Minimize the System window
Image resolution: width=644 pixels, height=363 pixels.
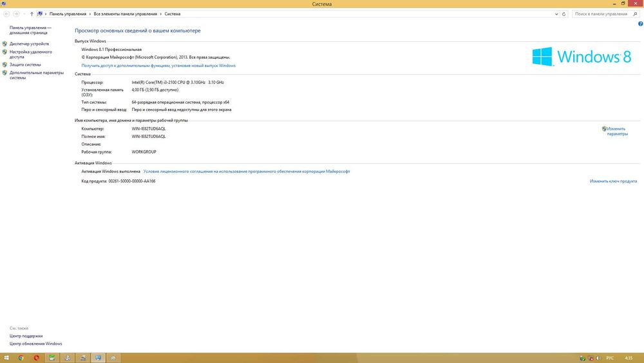point(614,3)
